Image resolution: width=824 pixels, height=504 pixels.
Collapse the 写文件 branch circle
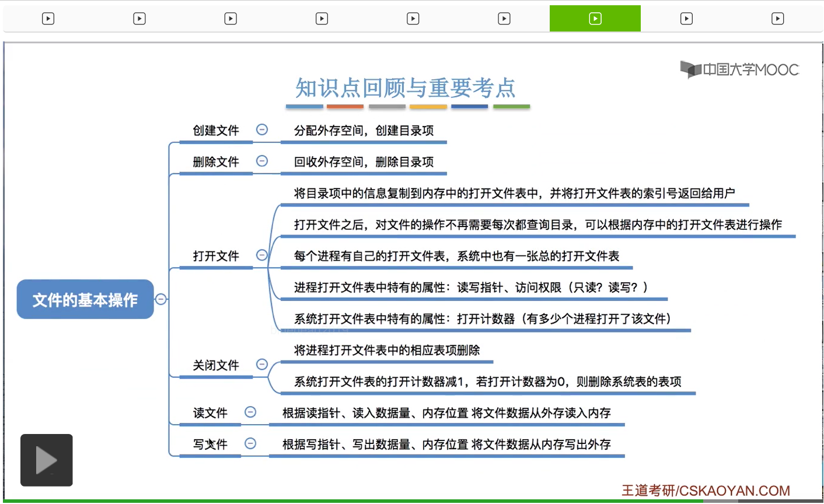(250, 443)
